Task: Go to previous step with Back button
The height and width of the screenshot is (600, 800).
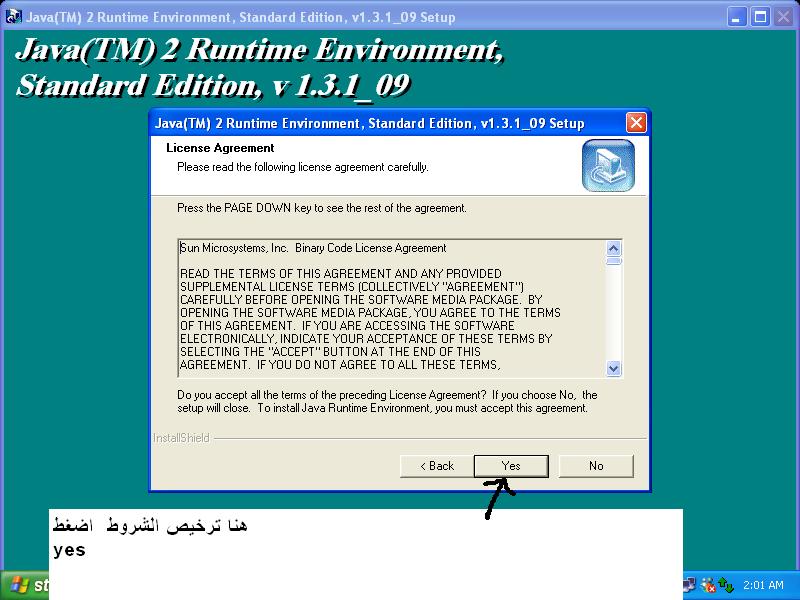Action: [437, 466]
